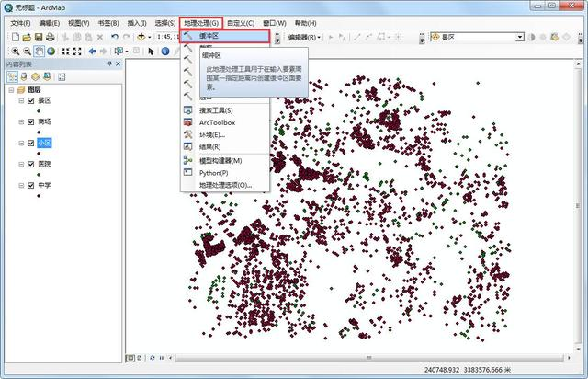
Task: Open the 书签(B) menu
Action: 108,23
